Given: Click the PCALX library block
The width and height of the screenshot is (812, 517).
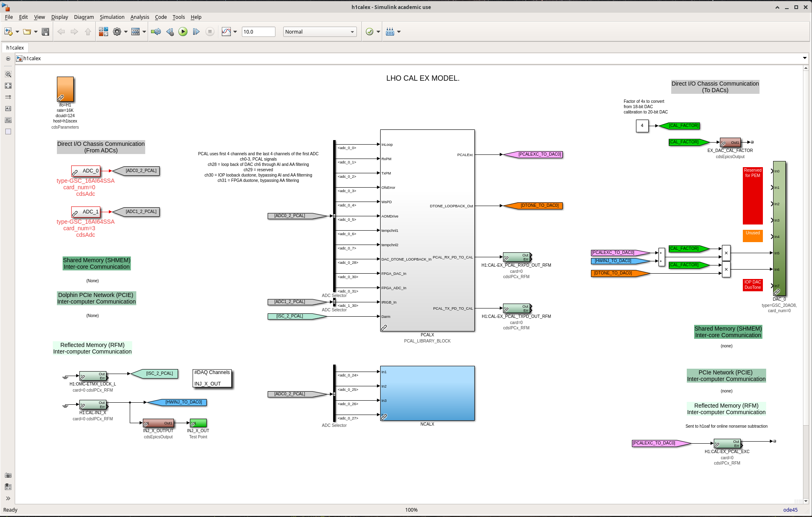Looking at the screenshot, I should (427, 230).
